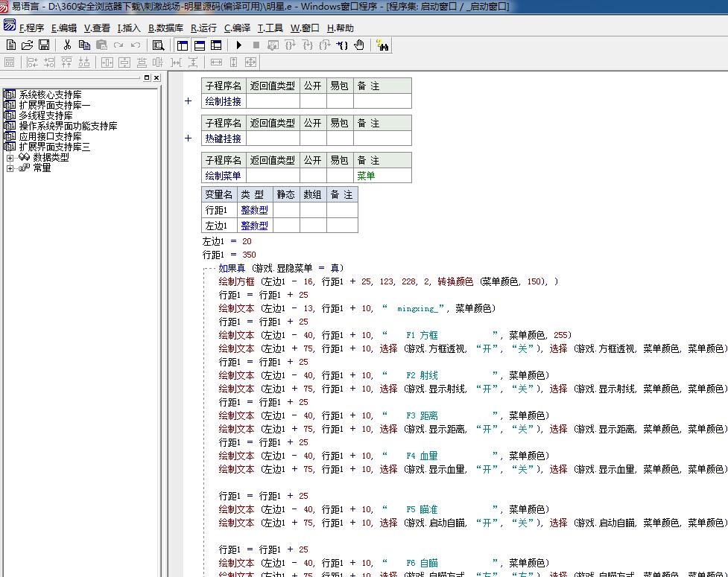
Task: Click the 整数型 type link for 左边1
Action: [253, 226]
